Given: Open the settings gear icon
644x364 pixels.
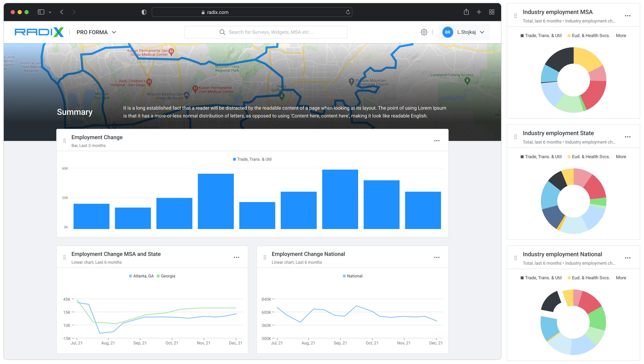Looking at the screenshot, I should [424, 32].
